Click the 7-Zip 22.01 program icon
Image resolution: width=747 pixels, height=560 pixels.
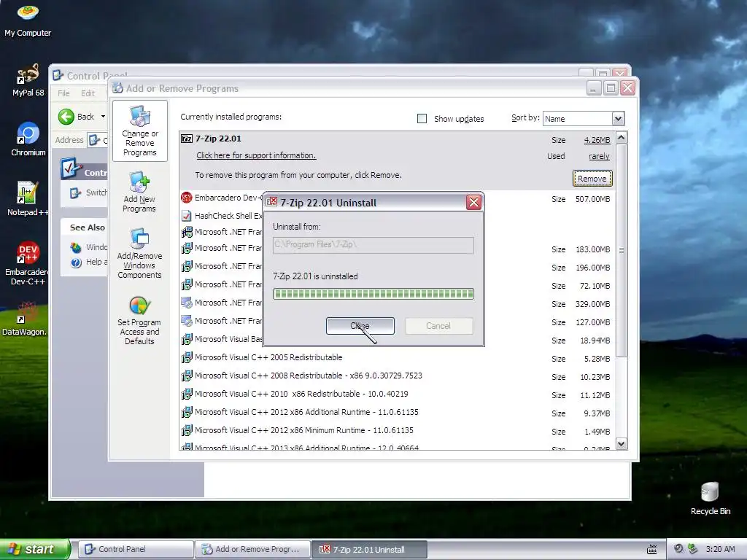click(187, 139)
